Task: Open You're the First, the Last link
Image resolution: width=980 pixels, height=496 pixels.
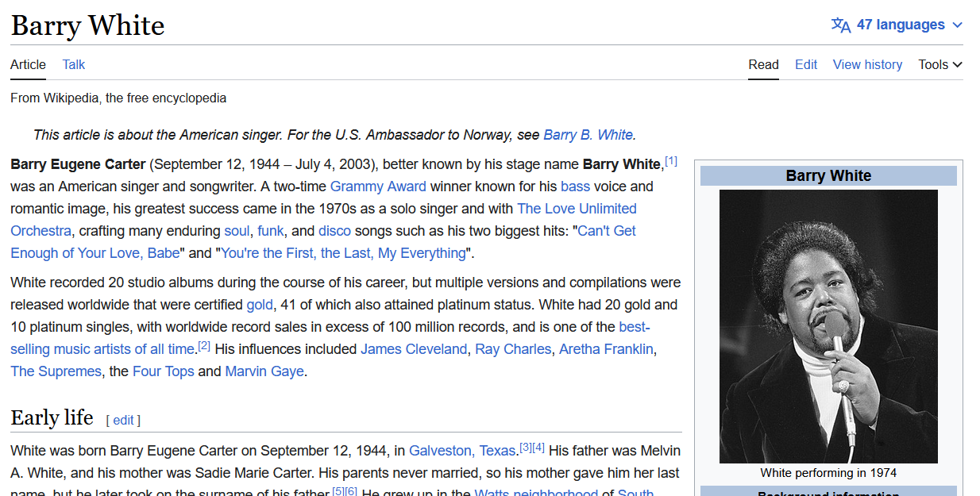Action: click(343, 253)
